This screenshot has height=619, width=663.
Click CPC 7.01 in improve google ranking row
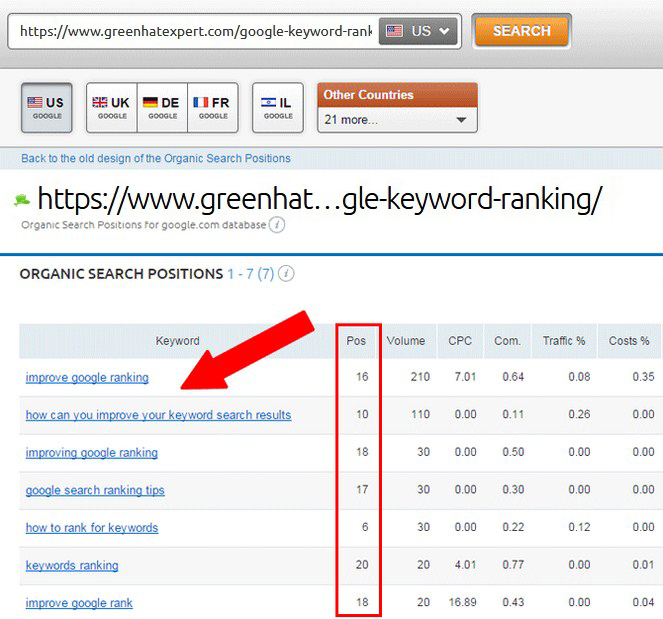pyautogui.click(x=465, y=377)
